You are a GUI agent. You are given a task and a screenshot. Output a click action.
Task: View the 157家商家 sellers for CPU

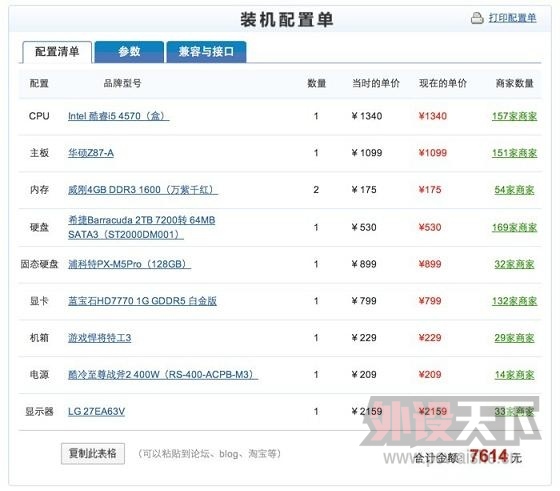514,116
